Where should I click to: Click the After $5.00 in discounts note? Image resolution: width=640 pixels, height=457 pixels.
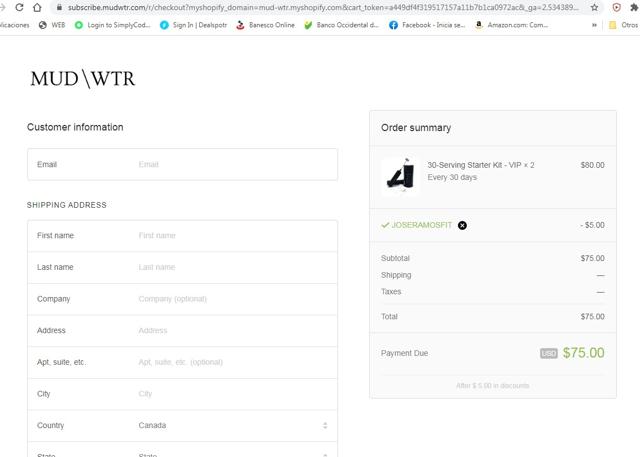(492, 386)
